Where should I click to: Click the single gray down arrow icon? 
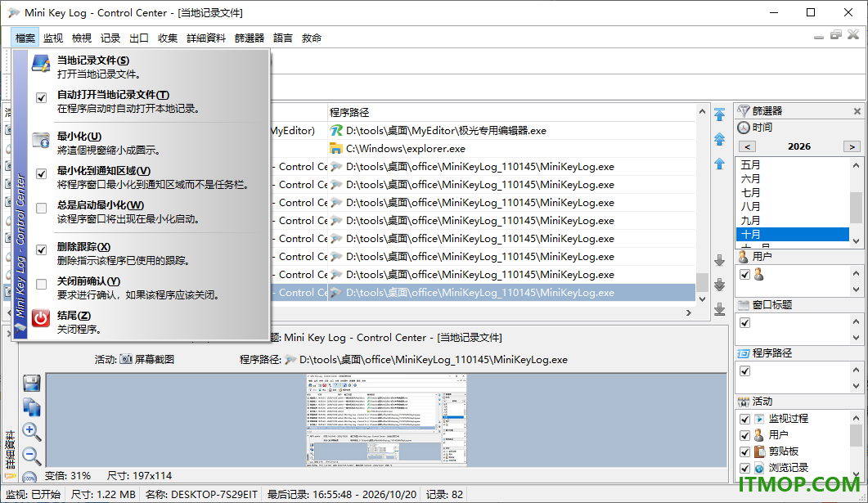(720, 260)
